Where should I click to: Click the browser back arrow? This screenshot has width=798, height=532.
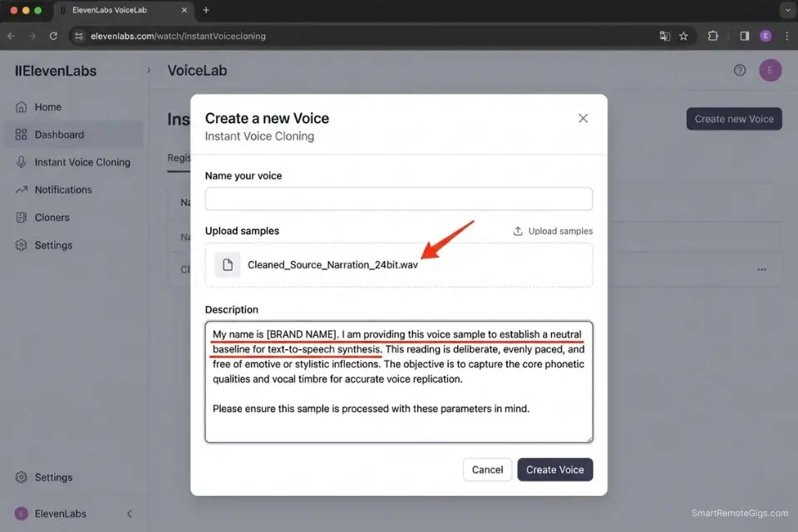point(11,36)
